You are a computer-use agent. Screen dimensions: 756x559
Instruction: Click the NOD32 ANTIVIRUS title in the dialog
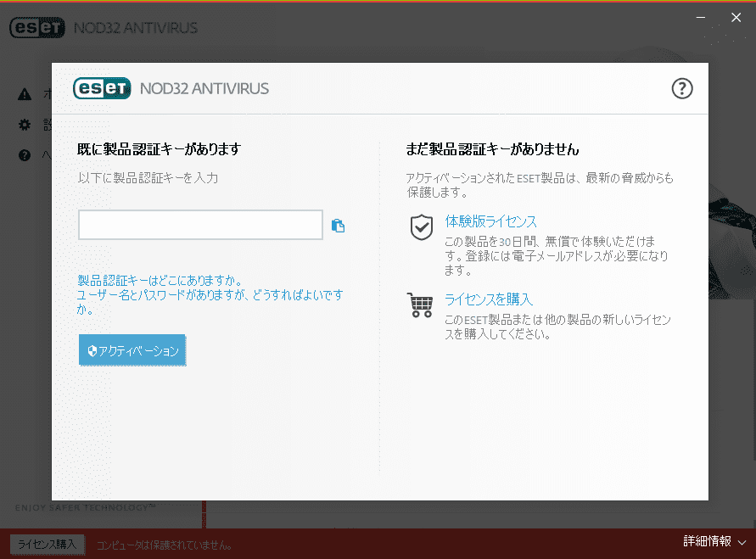click(204, 89)
